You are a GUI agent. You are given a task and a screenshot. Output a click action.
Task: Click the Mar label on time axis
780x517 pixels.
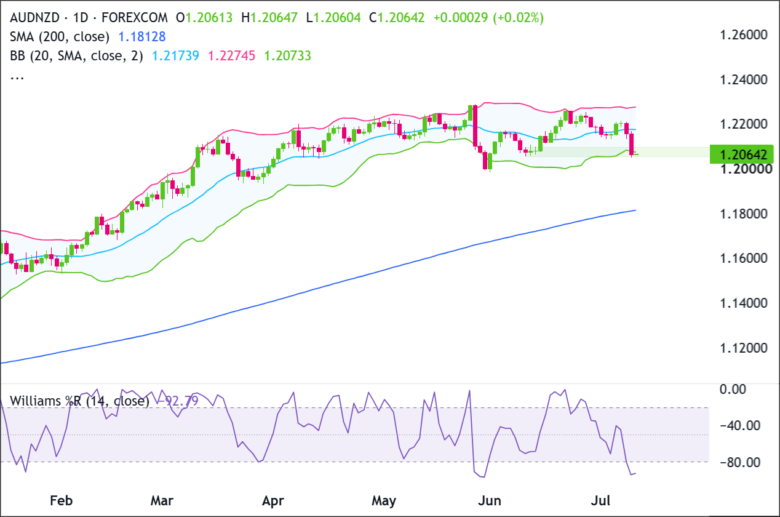(x=162, y=501)
